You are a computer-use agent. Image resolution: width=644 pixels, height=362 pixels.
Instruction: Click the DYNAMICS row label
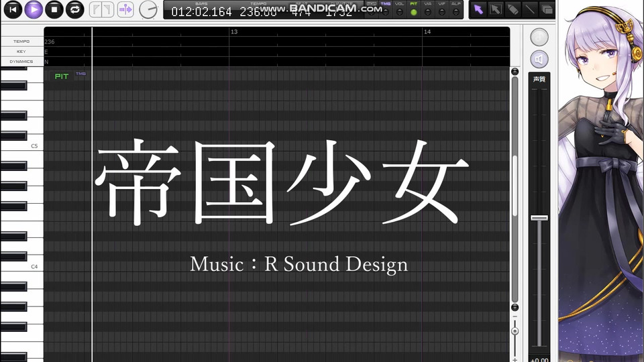[21, 62]
